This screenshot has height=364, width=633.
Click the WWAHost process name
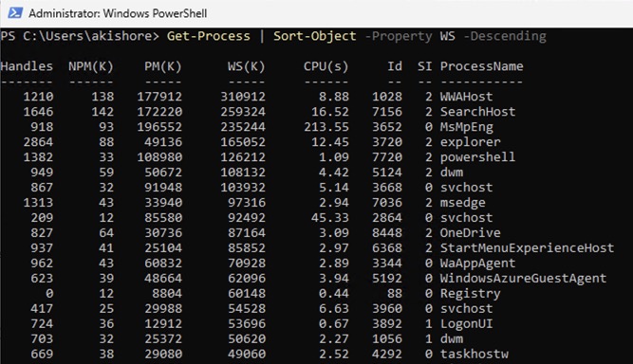click(466, 97)
